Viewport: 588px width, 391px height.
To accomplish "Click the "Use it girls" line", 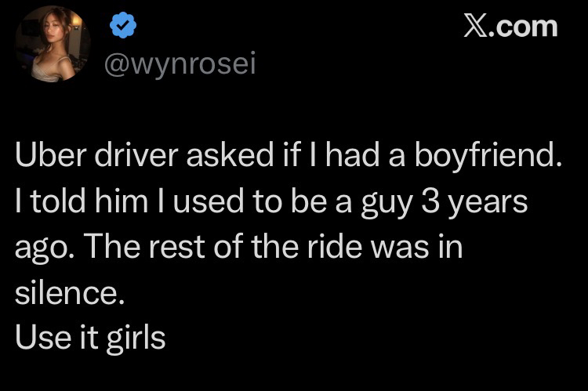I will point(90,338).
